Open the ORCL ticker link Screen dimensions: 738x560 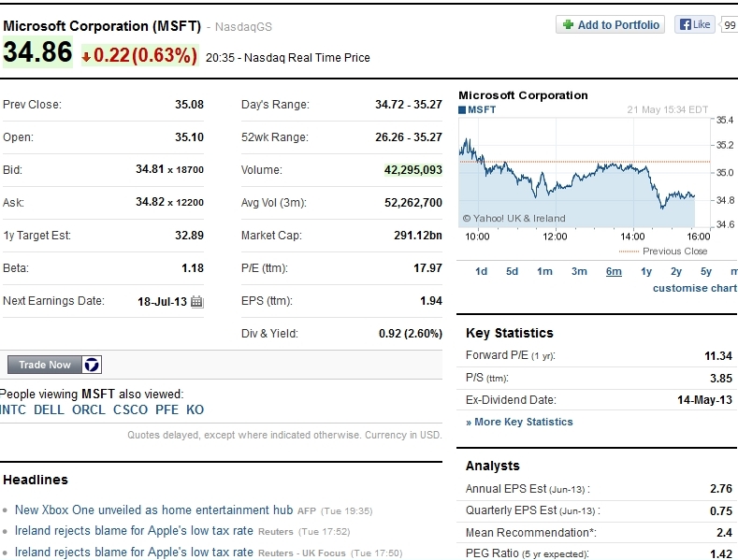coord(89,409)
